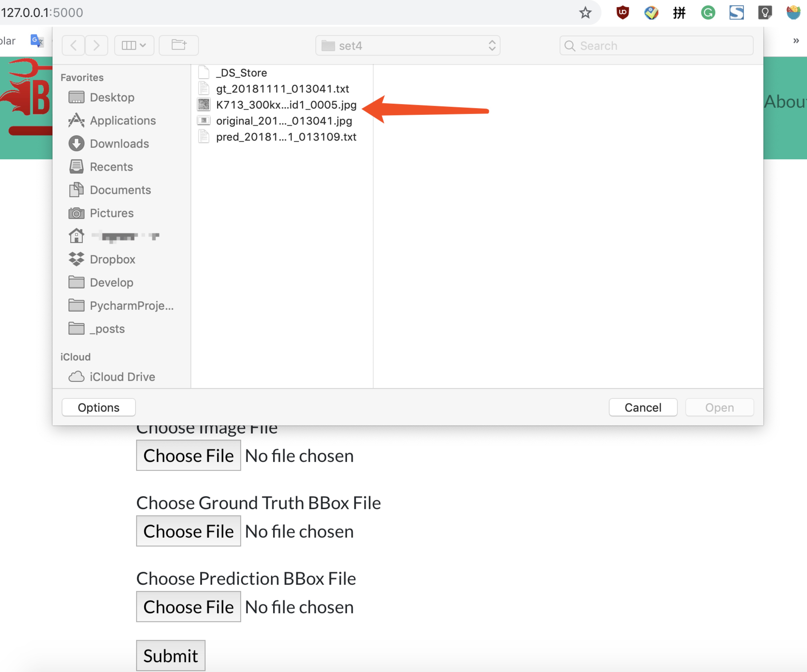This screenshot has height=672, width=807.
Task: Click the Options button
Action: (98, 407)
